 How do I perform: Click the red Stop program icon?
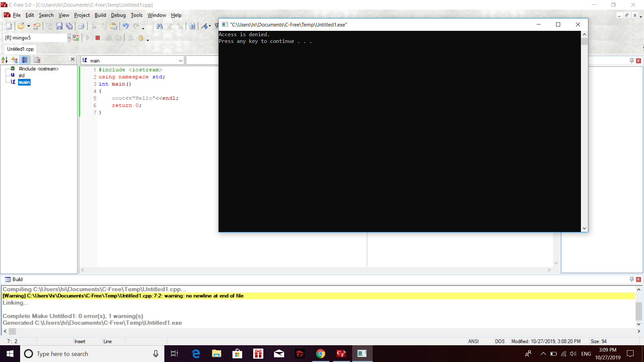(x=98, y=38)
